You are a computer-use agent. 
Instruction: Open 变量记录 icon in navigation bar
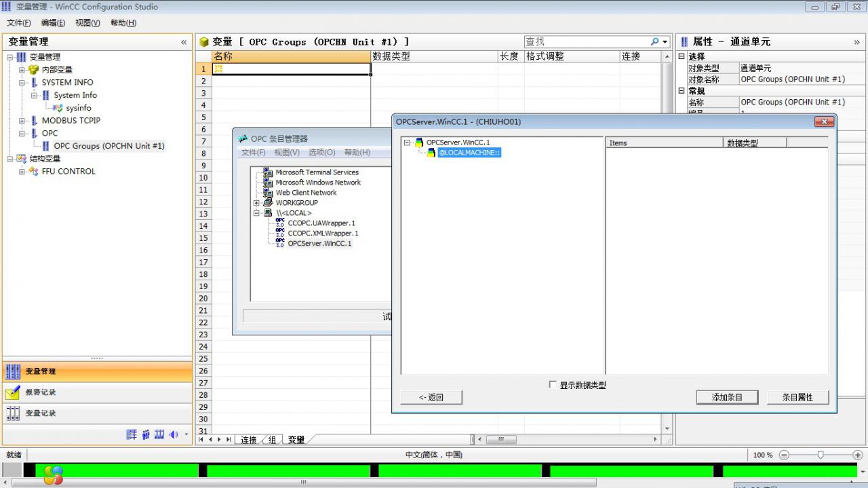pos(13,413)
